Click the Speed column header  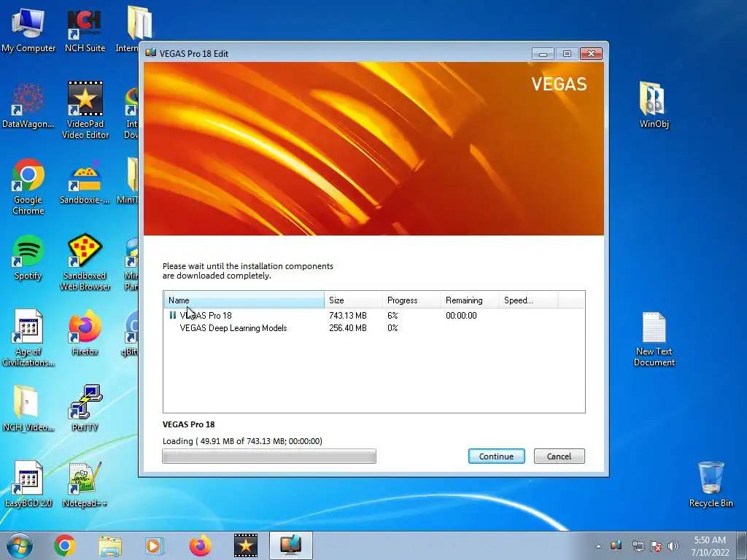pos(528,300)
